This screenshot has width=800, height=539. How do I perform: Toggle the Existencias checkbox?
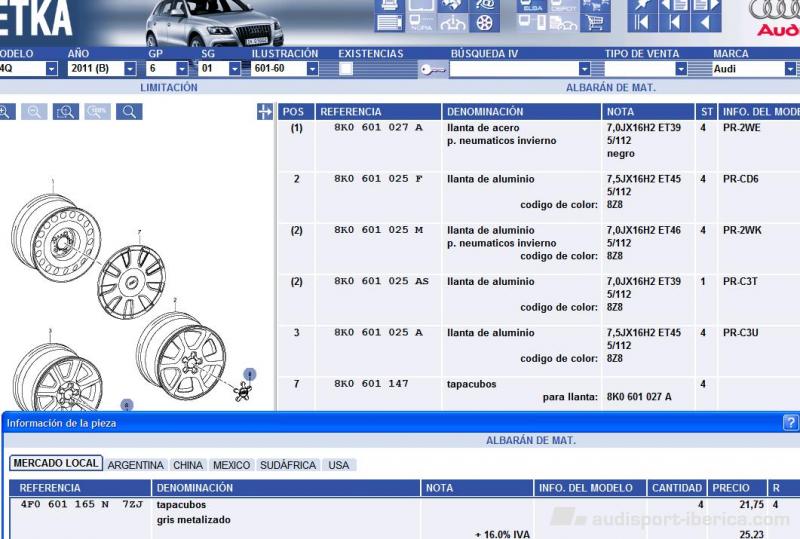[x=346, y=68]
